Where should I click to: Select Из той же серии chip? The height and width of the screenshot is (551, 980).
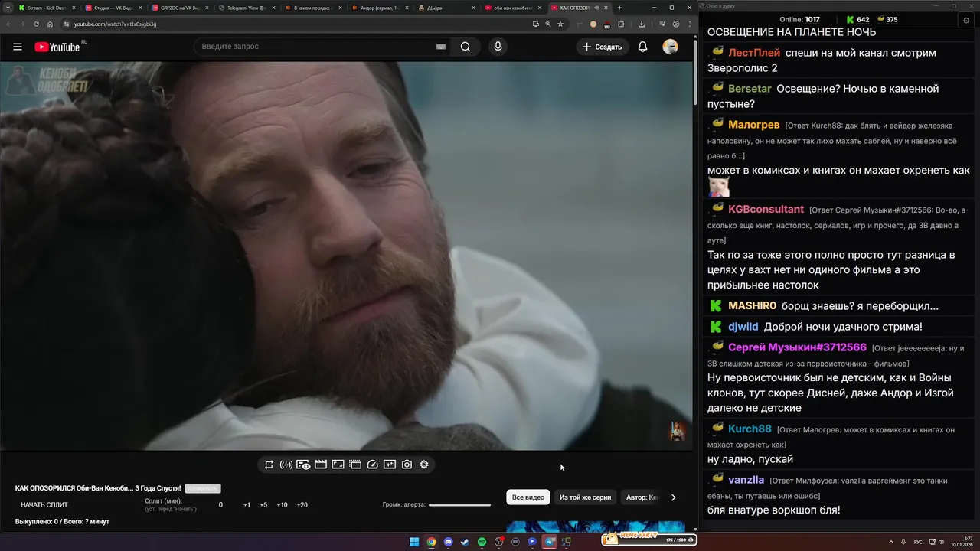(585, 497)
